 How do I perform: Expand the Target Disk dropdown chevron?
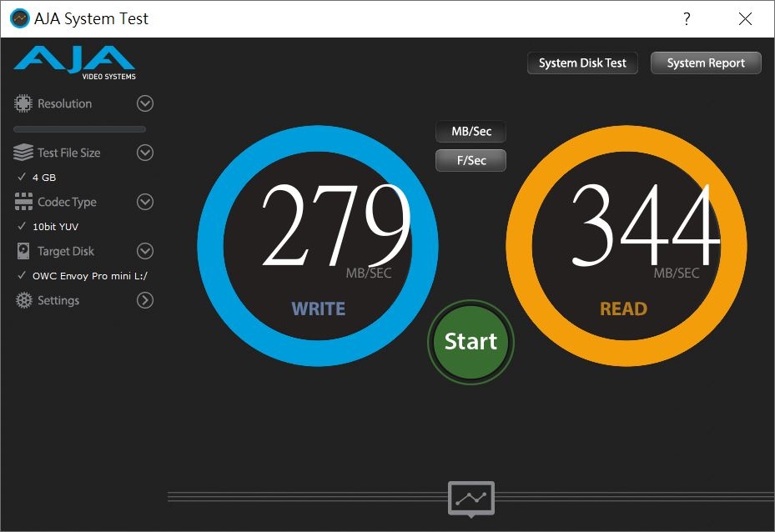[x=145, y=251]
